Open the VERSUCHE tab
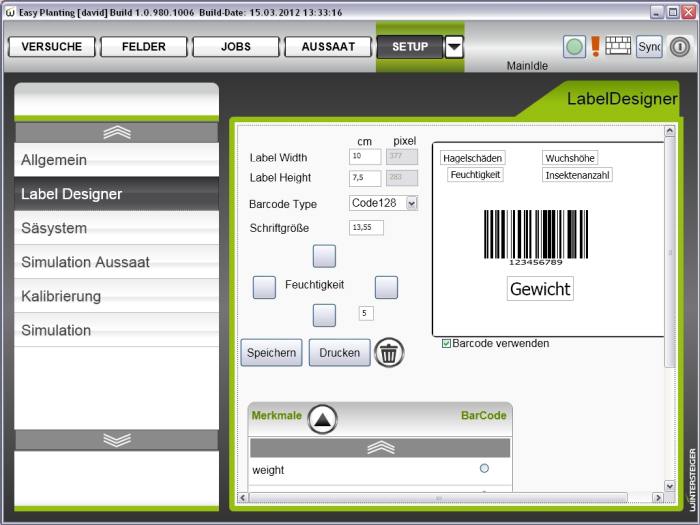 (52, 47)
